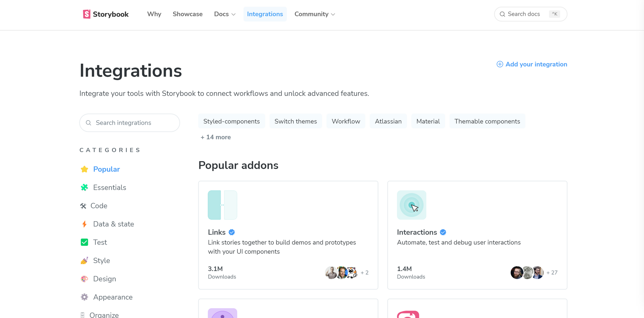Select the Data & state lightning icon
The height and width of the screenshot is (318, 644).
(x=84, y=224)
